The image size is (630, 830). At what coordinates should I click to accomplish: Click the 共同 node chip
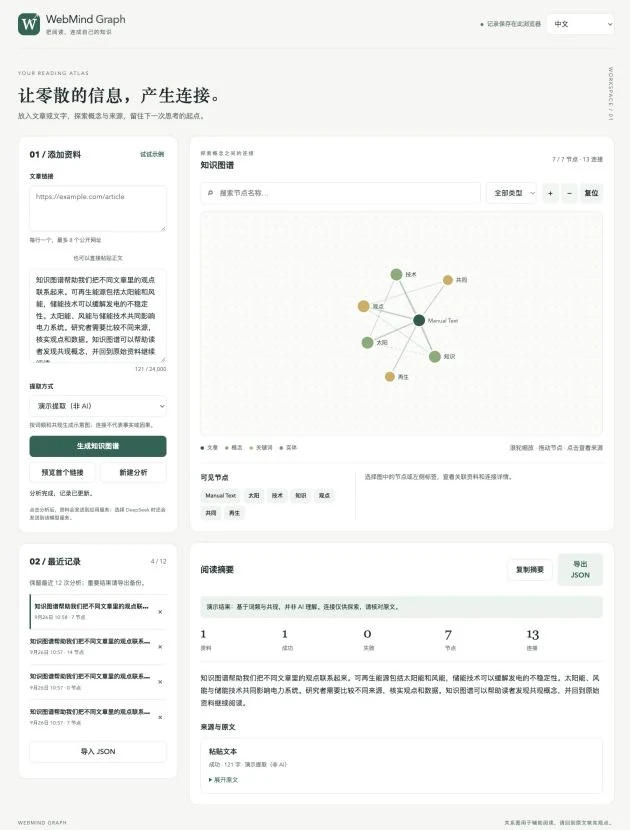(x=211, y=513)
